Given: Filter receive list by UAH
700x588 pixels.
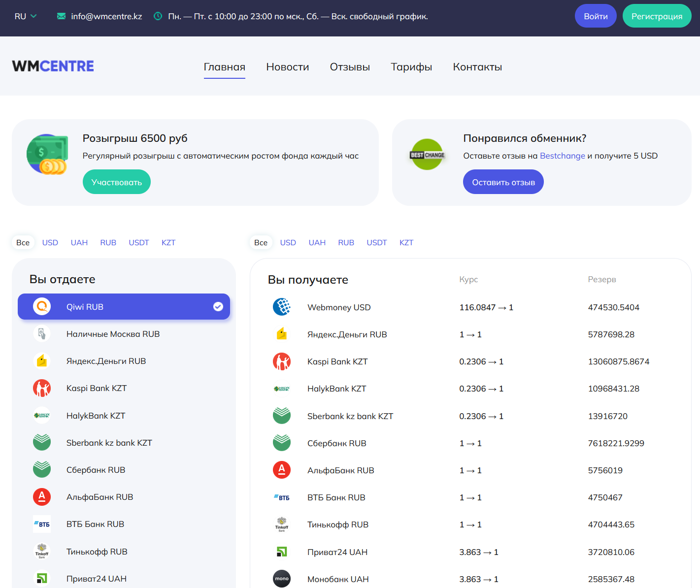Looking at the screenshot, I should (x=317, y=242).
